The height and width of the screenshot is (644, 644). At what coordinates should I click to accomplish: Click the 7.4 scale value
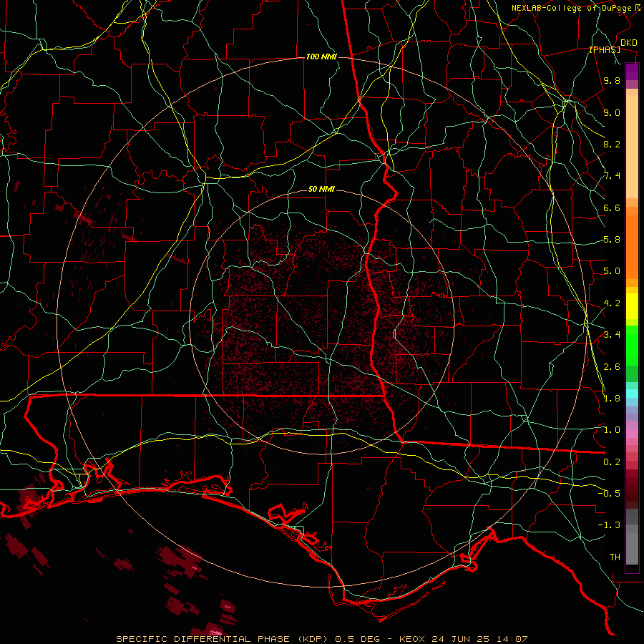tap(612, 176)
